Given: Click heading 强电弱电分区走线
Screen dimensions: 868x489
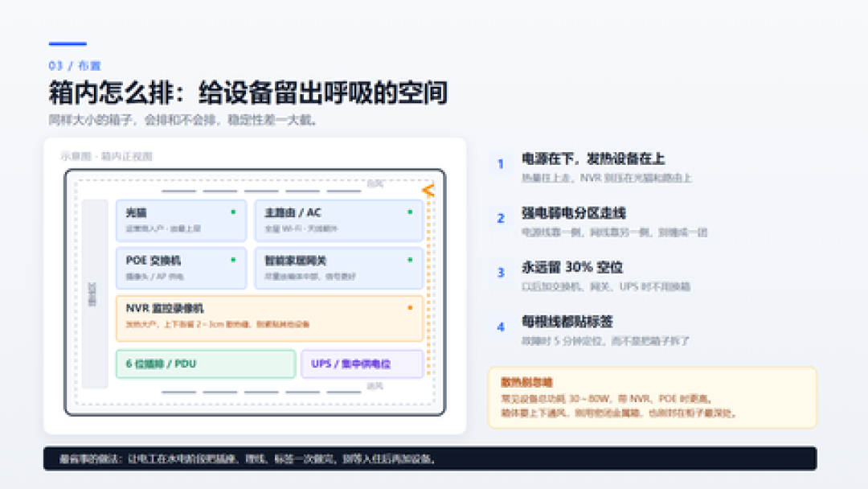Looking at the screenshot, I should click(x=574, y=213).
